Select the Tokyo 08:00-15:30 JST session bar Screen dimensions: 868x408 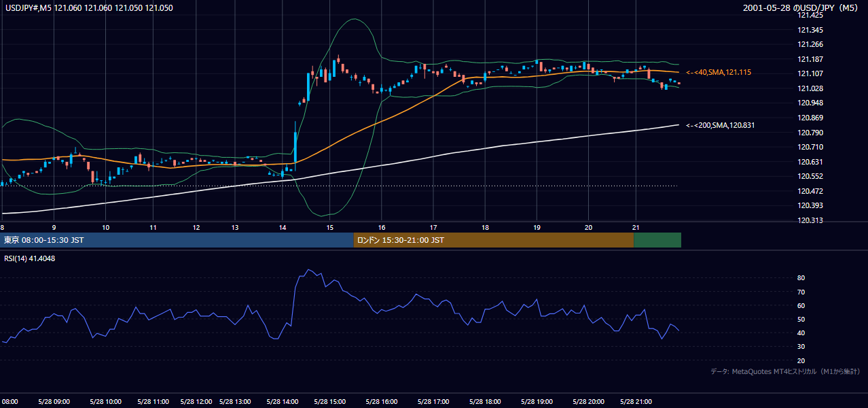[177, 240]
